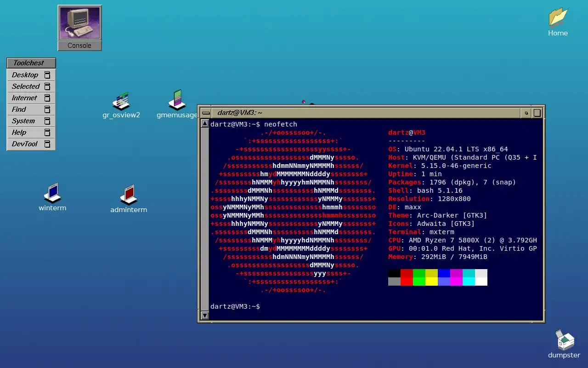The image size is (588, 368).
Task: Click the bright cyan color block
Action: (x=469, y=282)
